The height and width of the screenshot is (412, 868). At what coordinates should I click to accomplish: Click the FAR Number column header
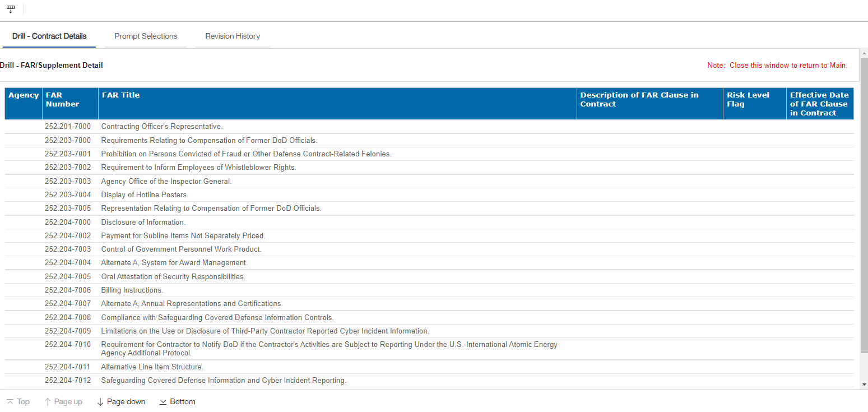(x=62, y=100)
